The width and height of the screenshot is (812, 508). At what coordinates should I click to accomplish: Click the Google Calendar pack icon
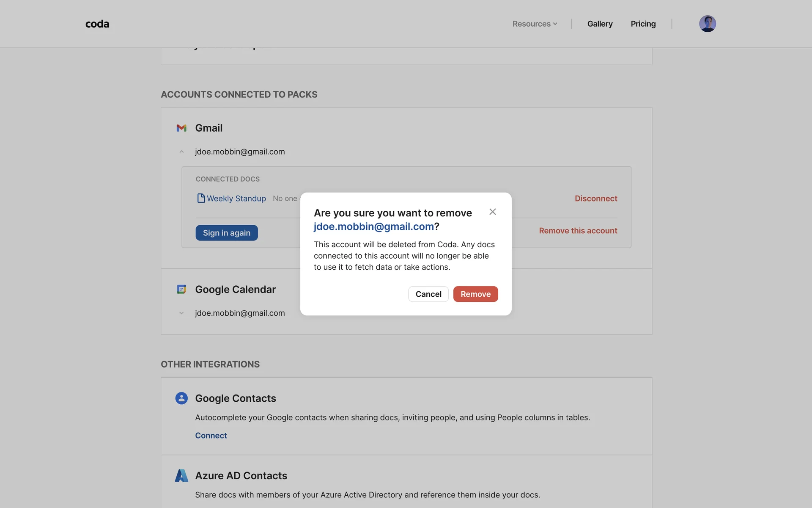[x=181, y=290]
